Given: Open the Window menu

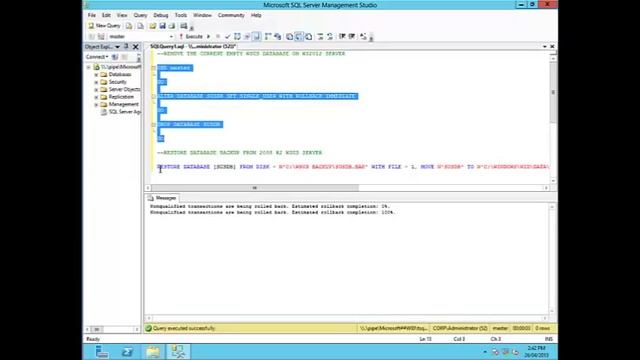Looking at the screenshot, I should (202, 15).
